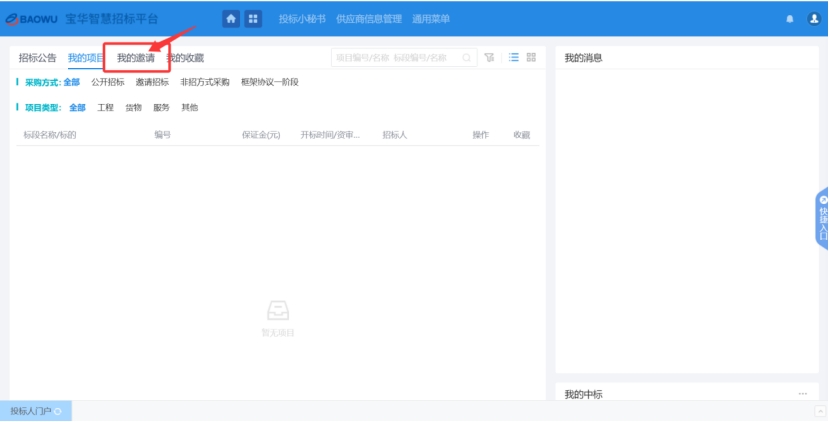Filter project type 其他
The width and height of the screenshot is (829, 422).
[189, 108]
